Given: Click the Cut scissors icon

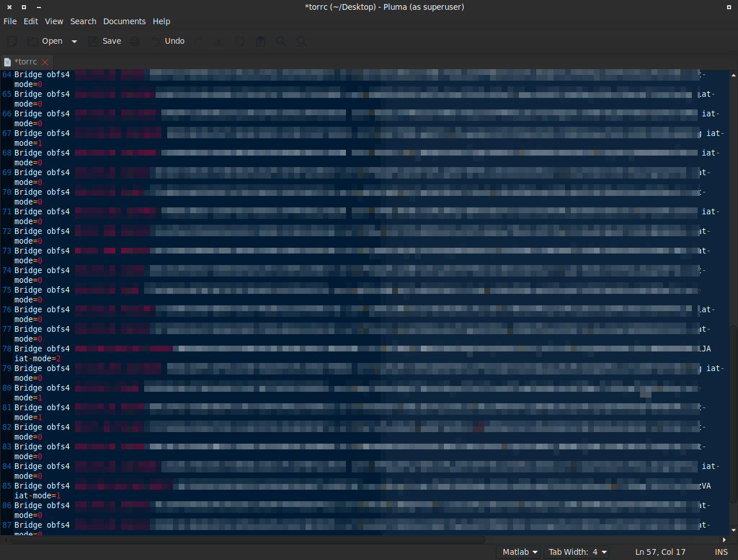Looking at the screenshot, I should (x=219, y=41).
